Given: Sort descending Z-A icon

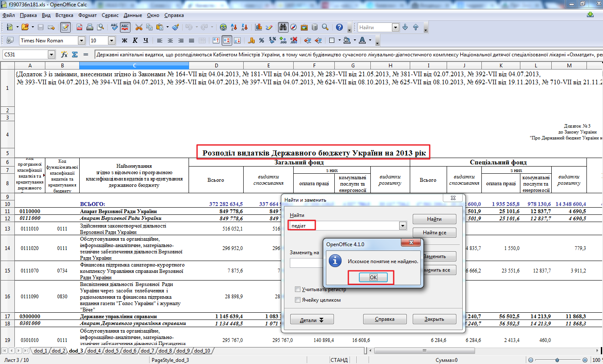Looking at the screenshot, I should [x=245, y=27].
